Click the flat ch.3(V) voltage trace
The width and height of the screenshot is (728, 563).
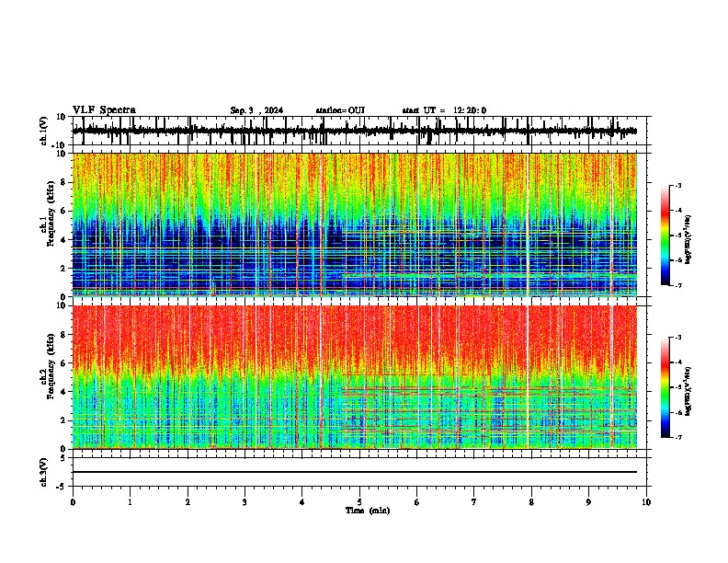(355, 472)
